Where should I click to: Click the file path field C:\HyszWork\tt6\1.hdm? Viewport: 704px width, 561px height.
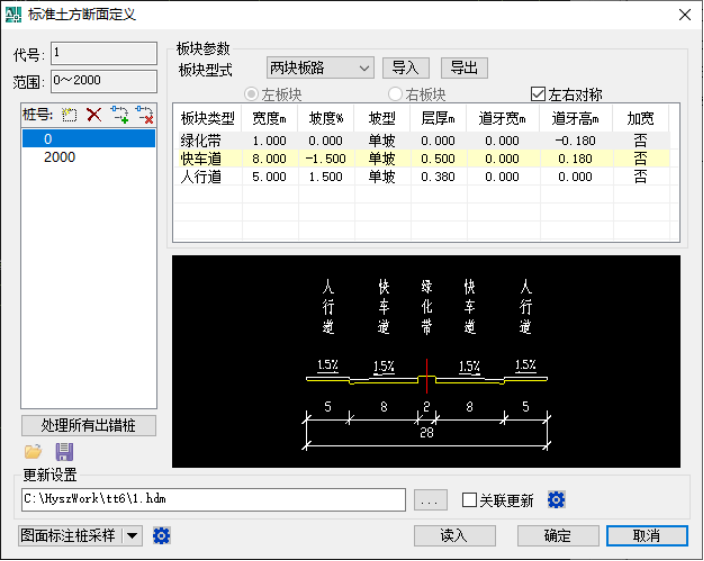click(x=213, y=500)
